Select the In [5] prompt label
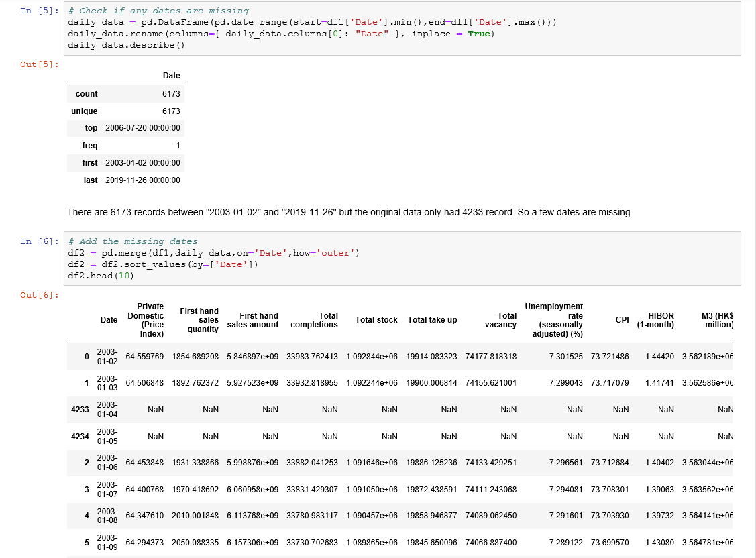 click(40, 11)
